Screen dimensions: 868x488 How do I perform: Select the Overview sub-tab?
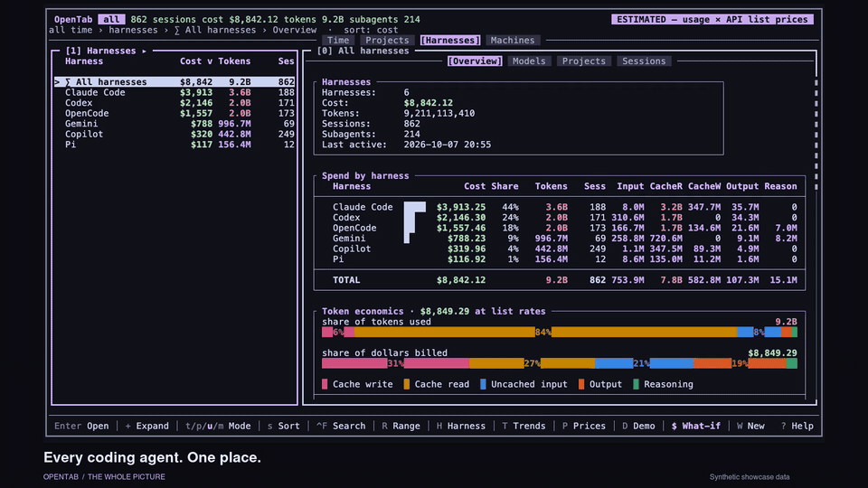[x=475, y=61]
